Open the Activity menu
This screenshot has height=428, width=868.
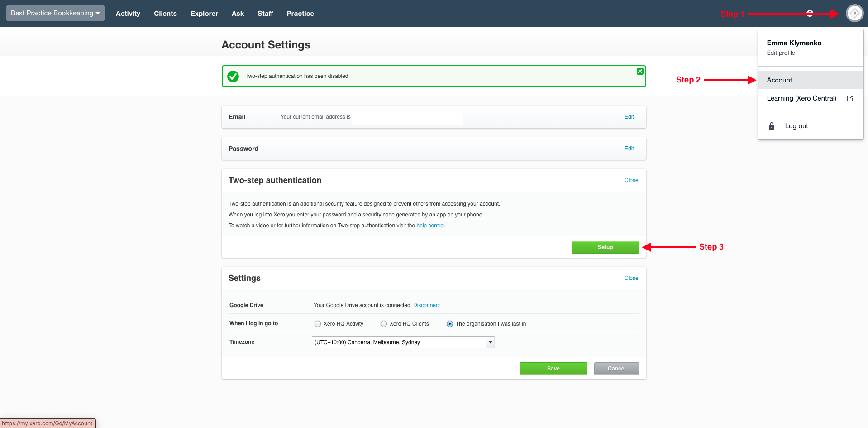tap(128, 14)
